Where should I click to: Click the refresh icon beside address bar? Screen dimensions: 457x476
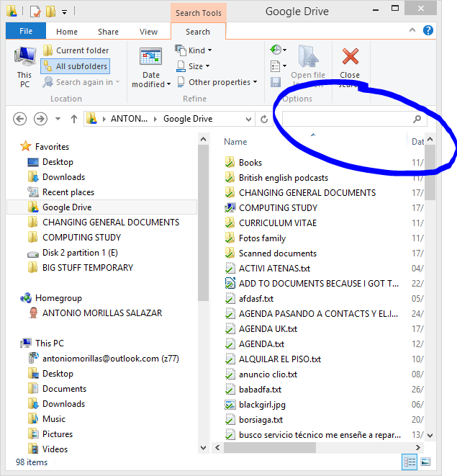(x=264, y=119)
